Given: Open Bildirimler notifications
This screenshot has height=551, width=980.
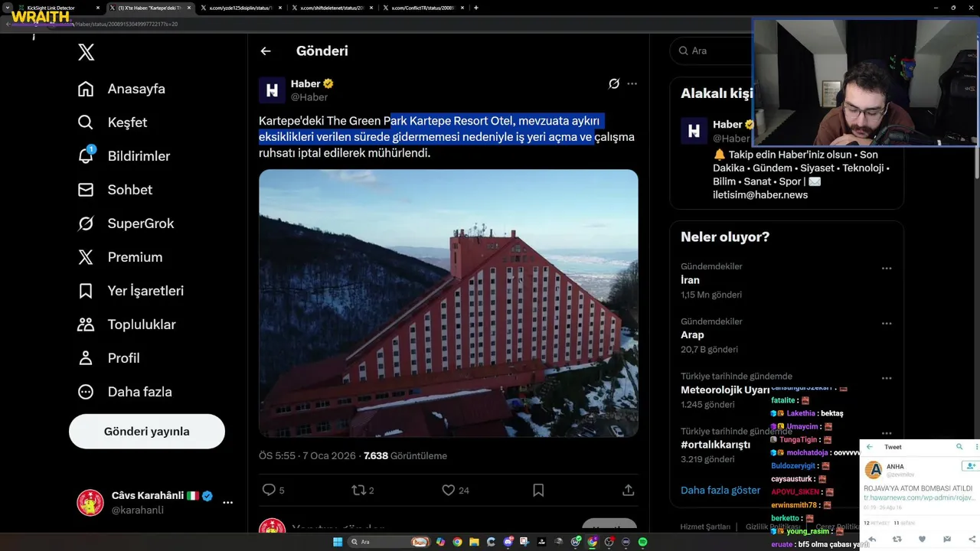Looking at the screenshot, I should tap(124, 156).
